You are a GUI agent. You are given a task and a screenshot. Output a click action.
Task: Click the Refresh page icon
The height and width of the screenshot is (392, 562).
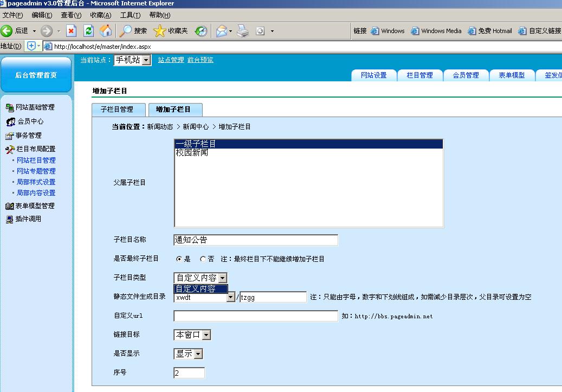point(89,31)
